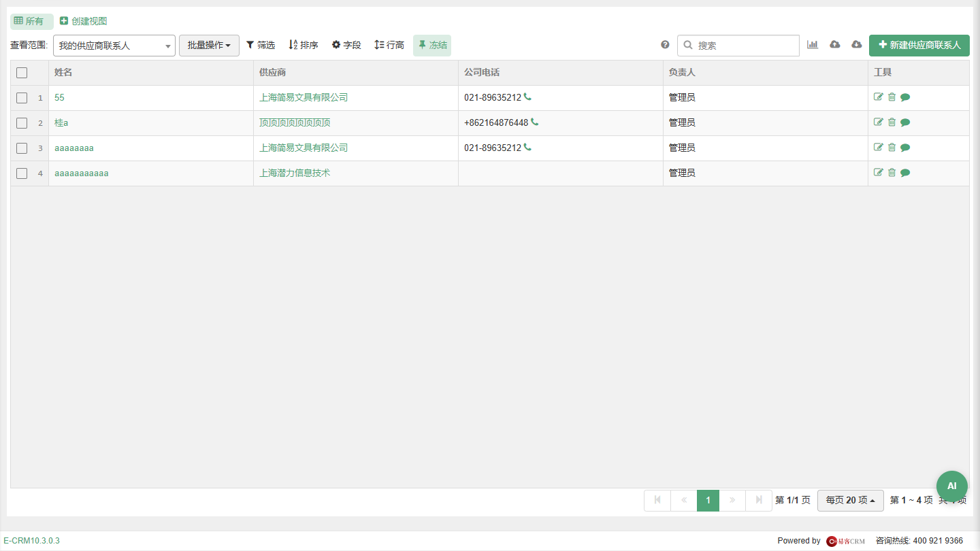Open the 筛选 filter panel
Screen dimensions: 980x551
260,45
